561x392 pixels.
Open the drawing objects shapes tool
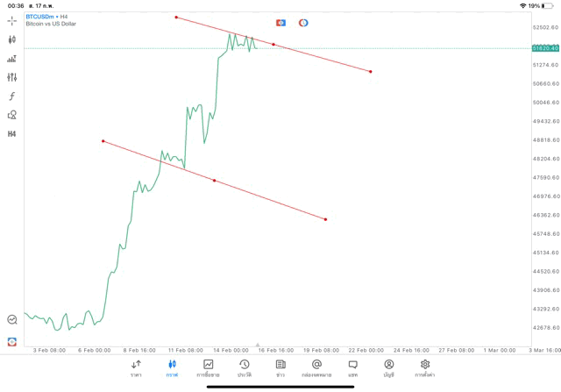[12, 115]
